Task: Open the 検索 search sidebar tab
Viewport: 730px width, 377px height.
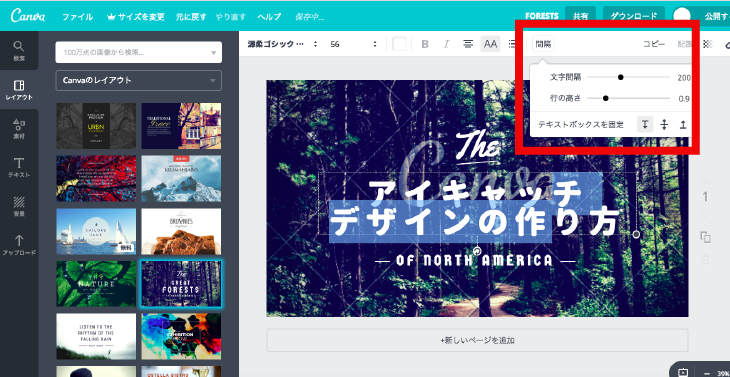Action: (19, 51)
